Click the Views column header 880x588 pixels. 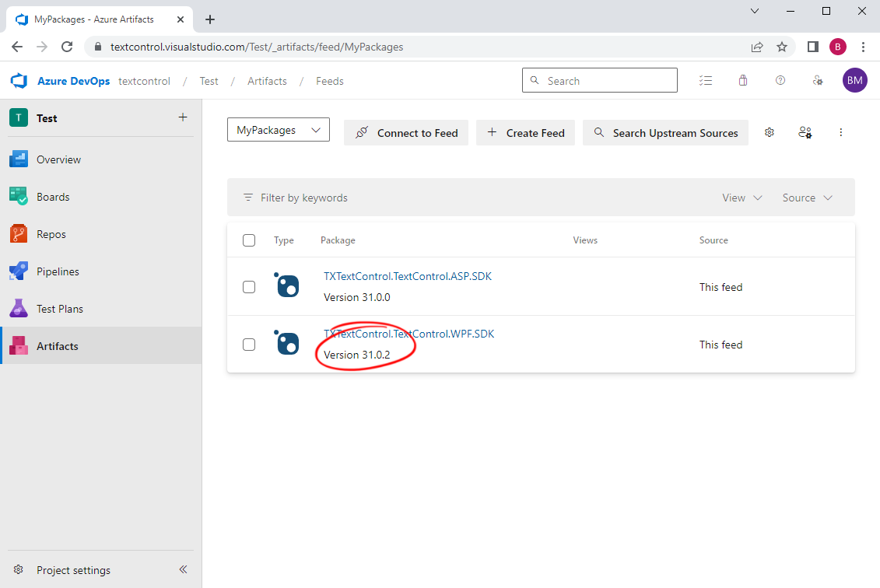pyautogui.click(x=585, y=240)
